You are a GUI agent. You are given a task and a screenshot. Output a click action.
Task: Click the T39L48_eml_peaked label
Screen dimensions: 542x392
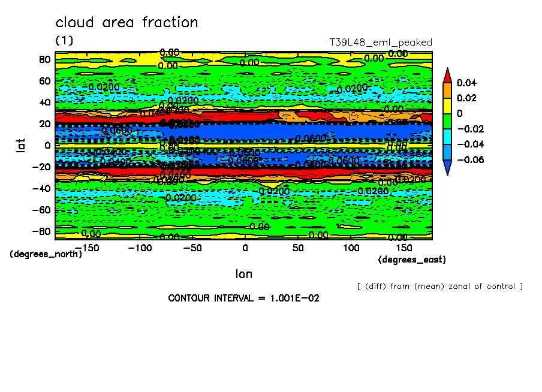381,43
